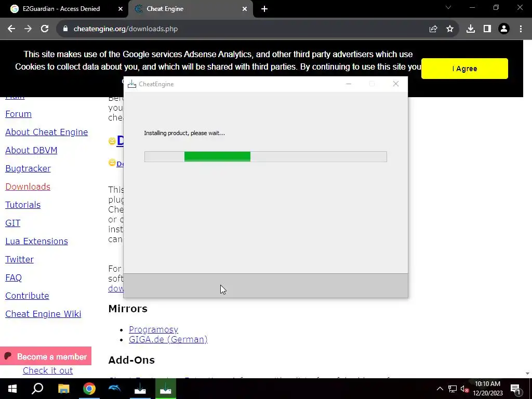Open About Cheat Engine link
Screen dimensions: 532x399
pyautogui.click(x=46, y=132)
